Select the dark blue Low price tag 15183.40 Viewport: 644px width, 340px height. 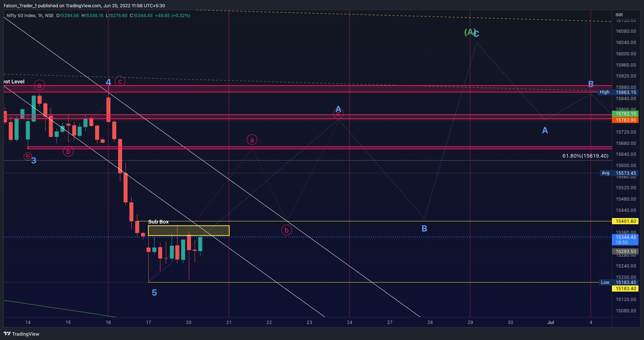(626, 282)
